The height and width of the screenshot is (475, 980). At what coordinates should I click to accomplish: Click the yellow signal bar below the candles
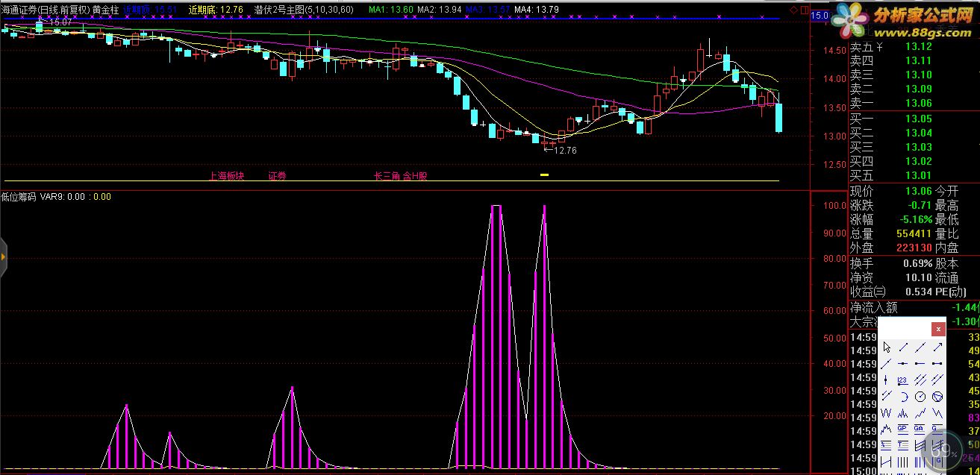click(545, 174)
